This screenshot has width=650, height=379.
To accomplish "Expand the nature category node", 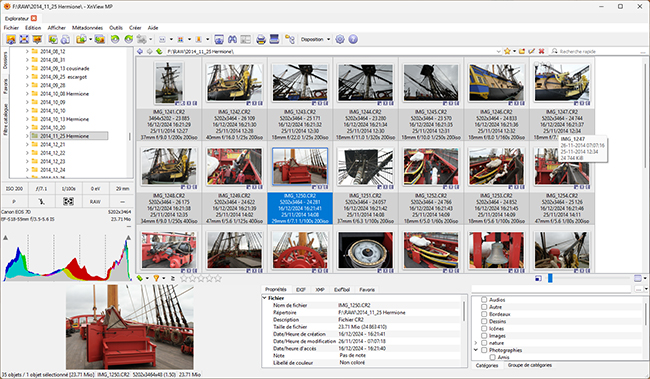I will click(x=475, y=343).
